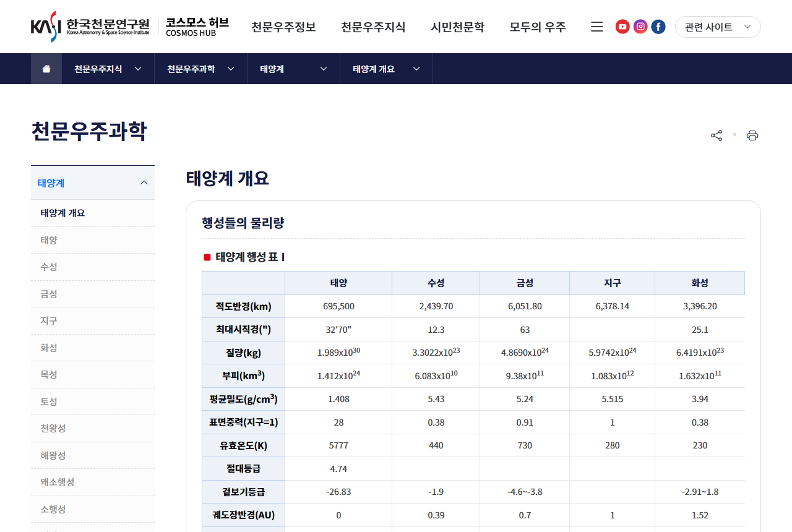
Task: Click the 태양 column header
Action: (x=338, y=283)
